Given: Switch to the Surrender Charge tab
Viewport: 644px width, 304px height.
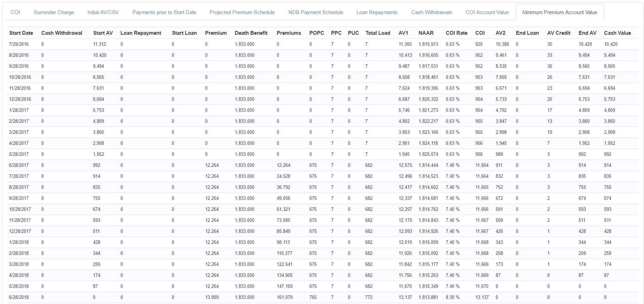Looking at the screenshot, I should click(54, 12).
